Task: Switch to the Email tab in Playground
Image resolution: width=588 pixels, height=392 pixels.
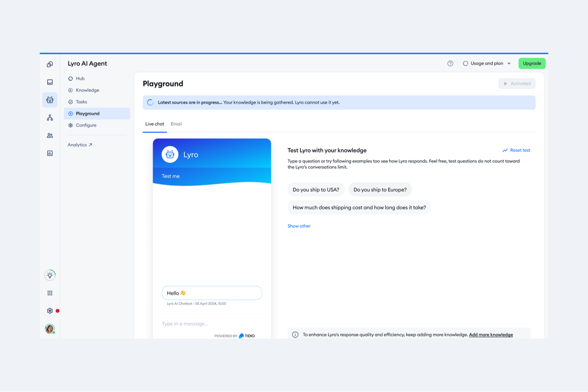Action: point(176,124)
